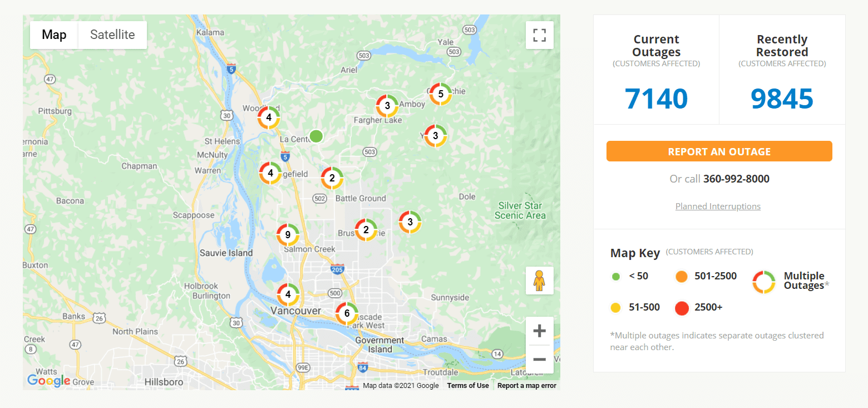Switch to Satellite map view
868x408 pixels.
point(112,35)
